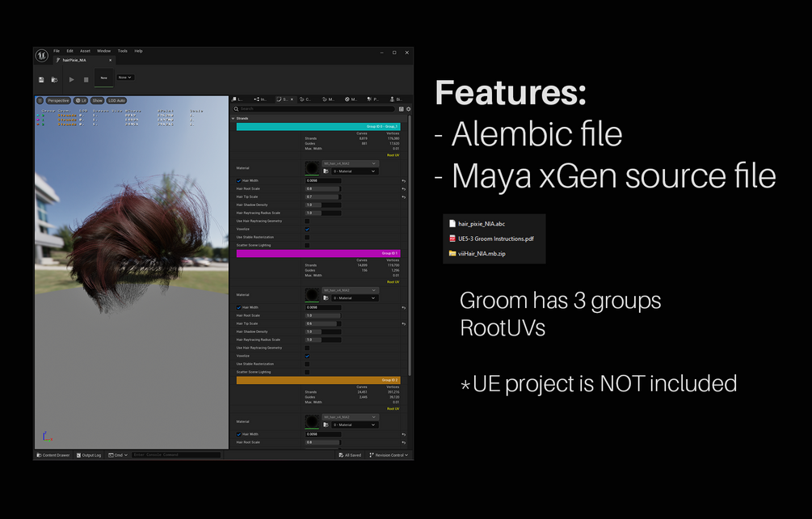Reset Group 0 Hair Root Scale to default

click(x=403, y=188)
